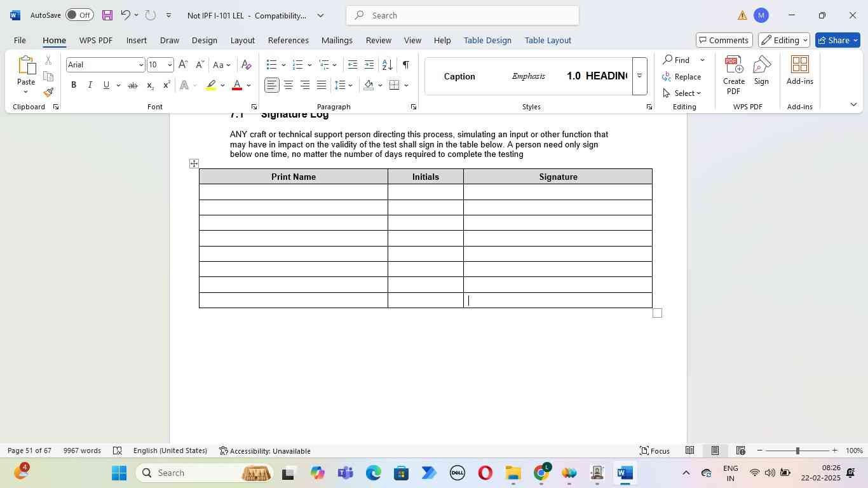Switch to the Insert tab

click(137, 40)
